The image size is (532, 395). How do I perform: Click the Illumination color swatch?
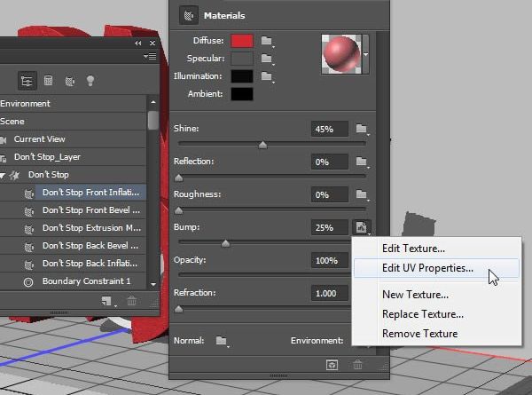point(242,76)
